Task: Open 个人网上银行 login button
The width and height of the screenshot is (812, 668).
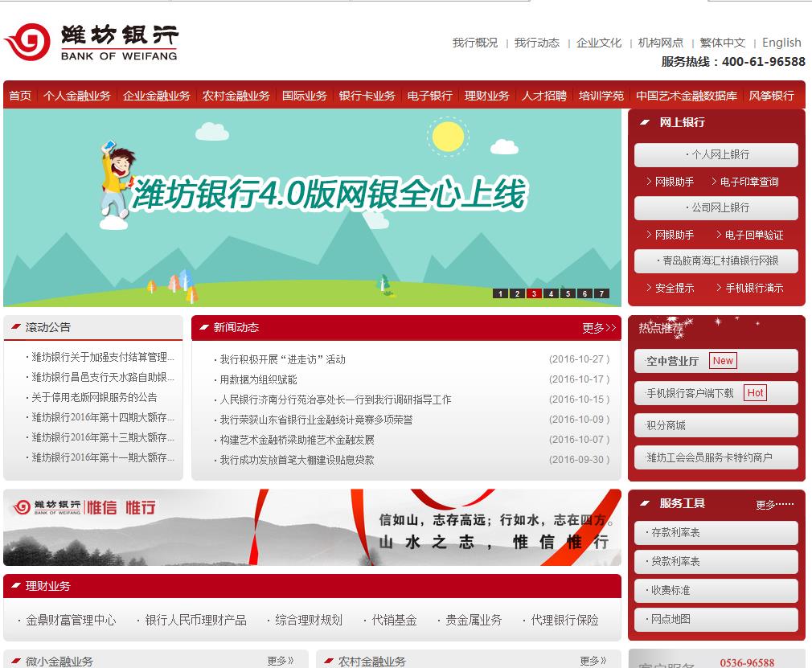Action: [716, 155]
